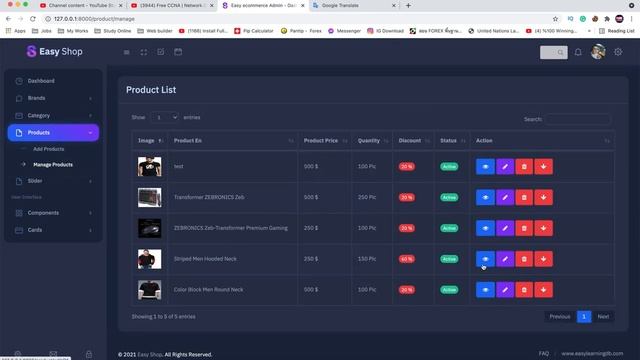Switch to Google Translate browser tab

(354, 6)
